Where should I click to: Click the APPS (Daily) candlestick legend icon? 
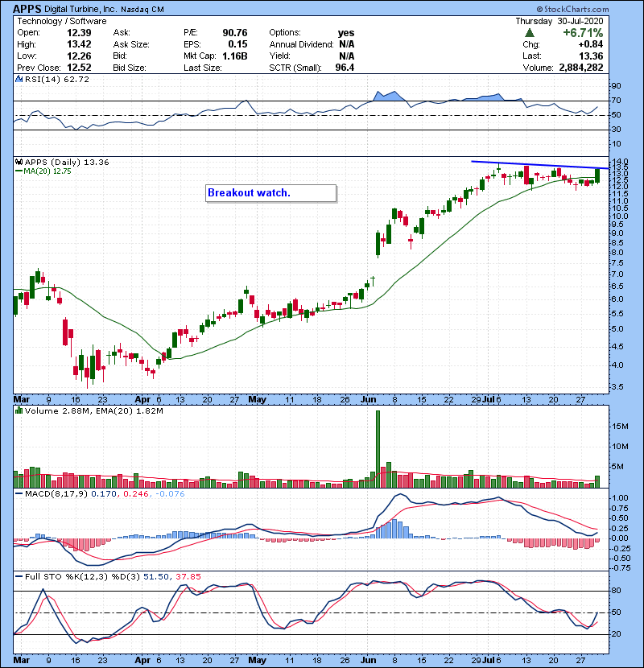pos(19,162)
